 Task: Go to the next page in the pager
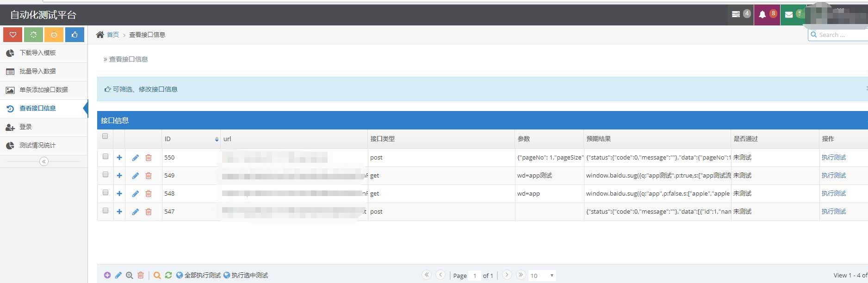pos(507,275)
